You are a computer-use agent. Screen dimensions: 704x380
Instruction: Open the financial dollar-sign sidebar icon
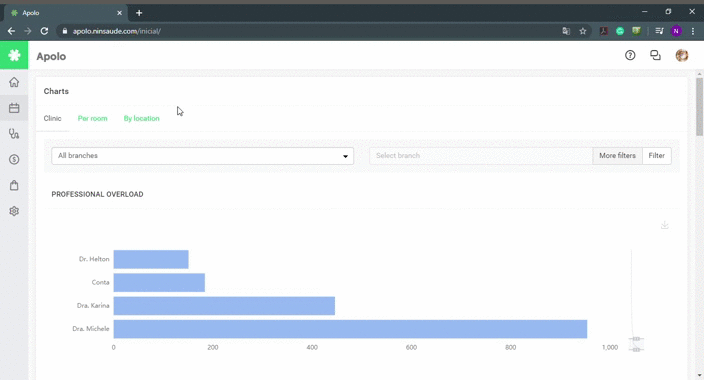coord(14,159)
